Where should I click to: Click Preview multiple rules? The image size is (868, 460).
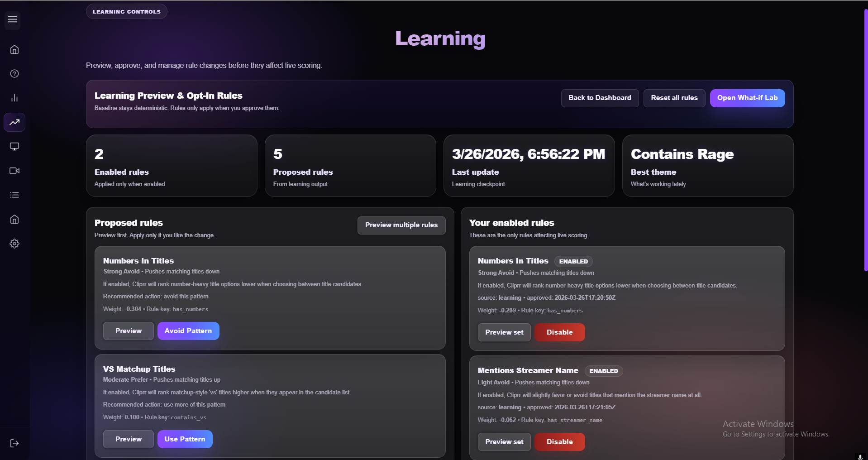pos(401,225)
